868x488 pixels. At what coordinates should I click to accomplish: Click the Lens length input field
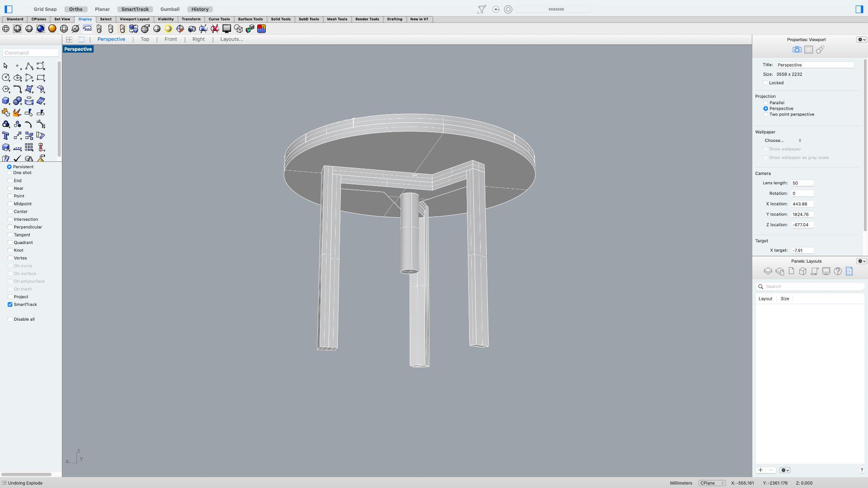802,183
